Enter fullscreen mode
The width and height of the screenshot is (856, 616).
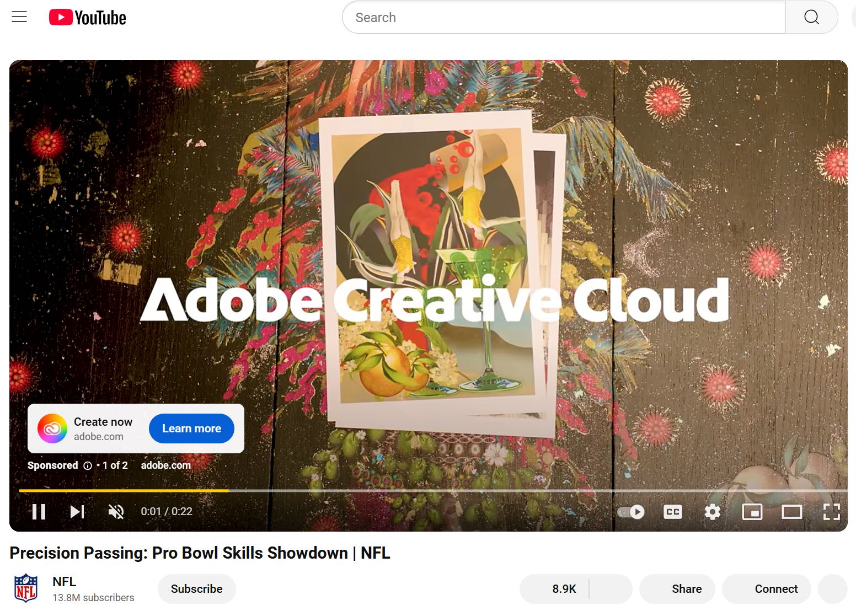(832, 512)
